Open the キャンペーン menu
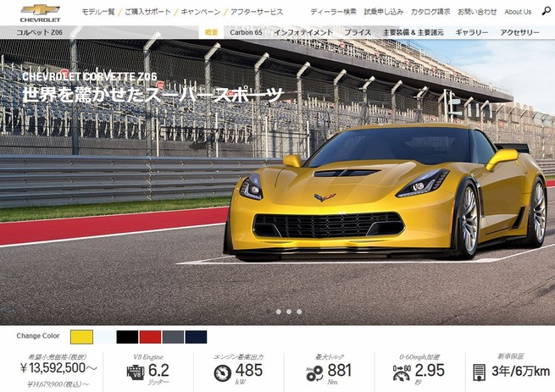Viewport: 555px width, 392px height. (x=200, y=12)
